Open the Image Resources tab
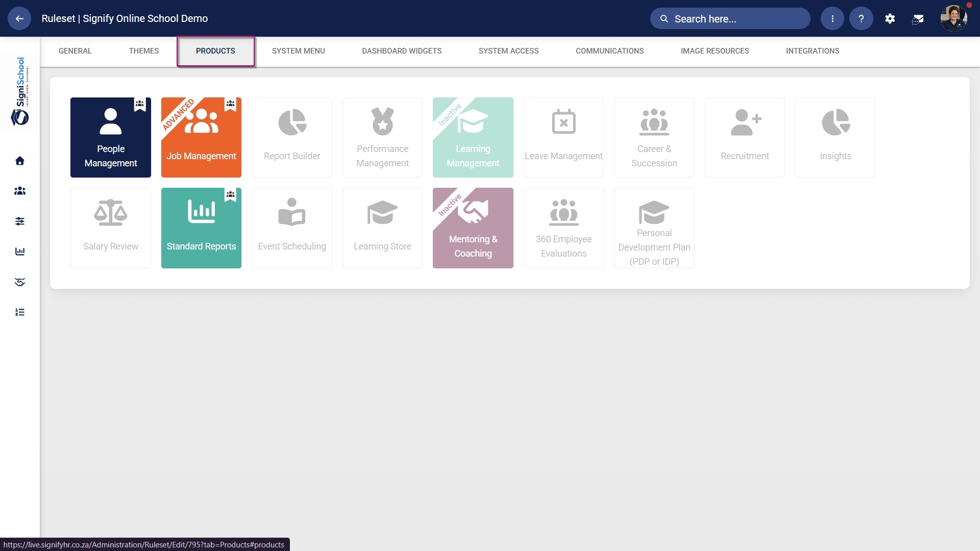Screen dimensions: 980x551 click(x=715, y=51)
